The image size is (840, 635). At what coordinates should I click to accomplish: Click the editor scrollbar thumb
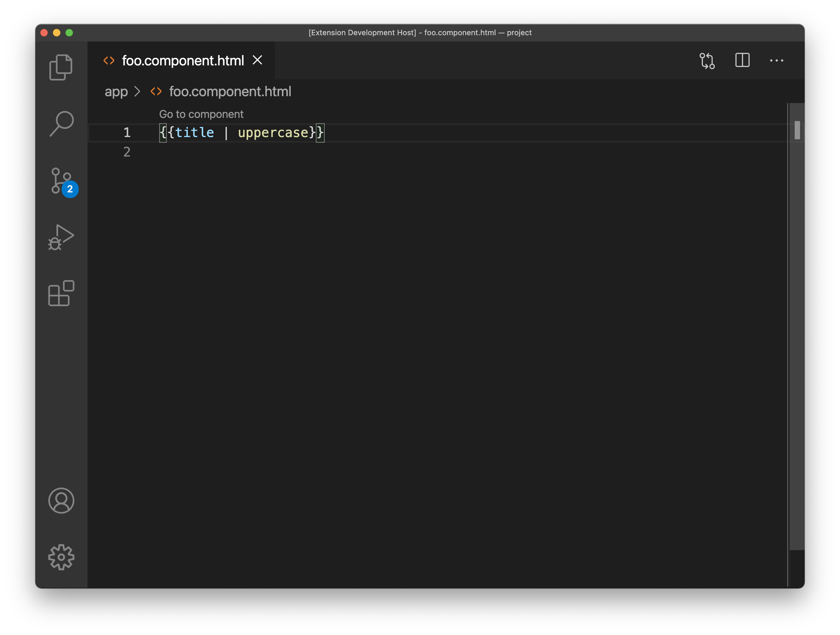pos(796,131)
